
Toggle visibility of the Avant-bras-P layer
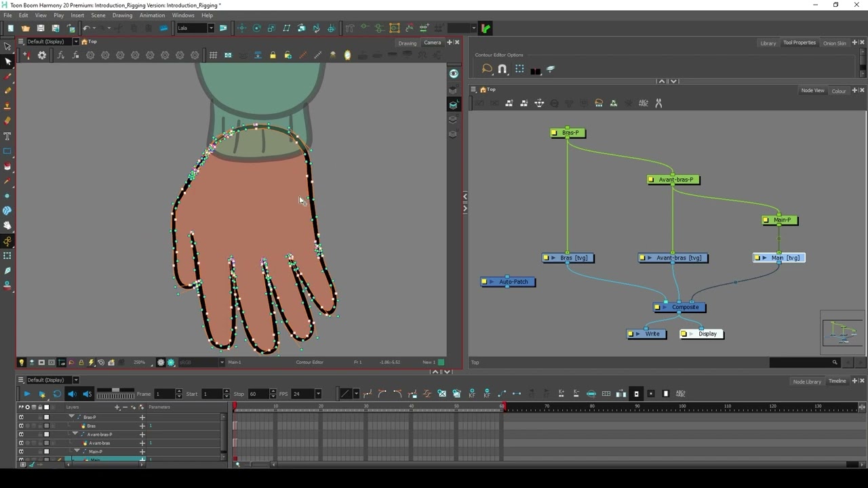coord(21,434)
